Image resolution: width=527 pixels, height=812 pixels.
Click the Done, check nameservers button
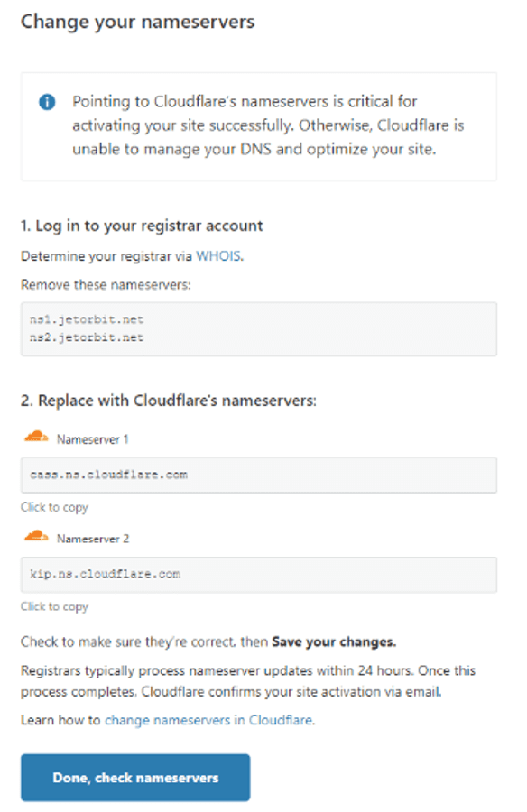(135, 778)
